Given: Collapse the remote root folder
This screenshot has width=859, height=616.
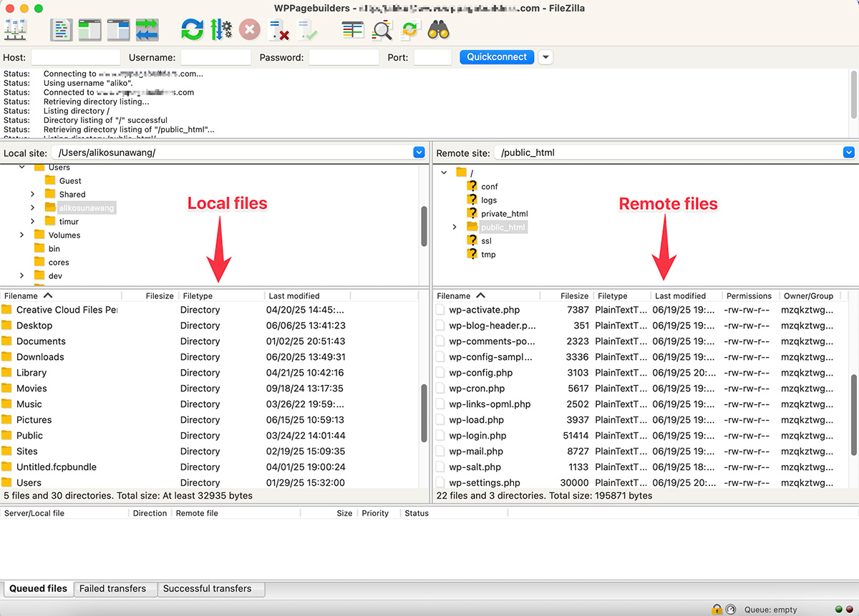Looking at the screenshot, I should 444,172.
